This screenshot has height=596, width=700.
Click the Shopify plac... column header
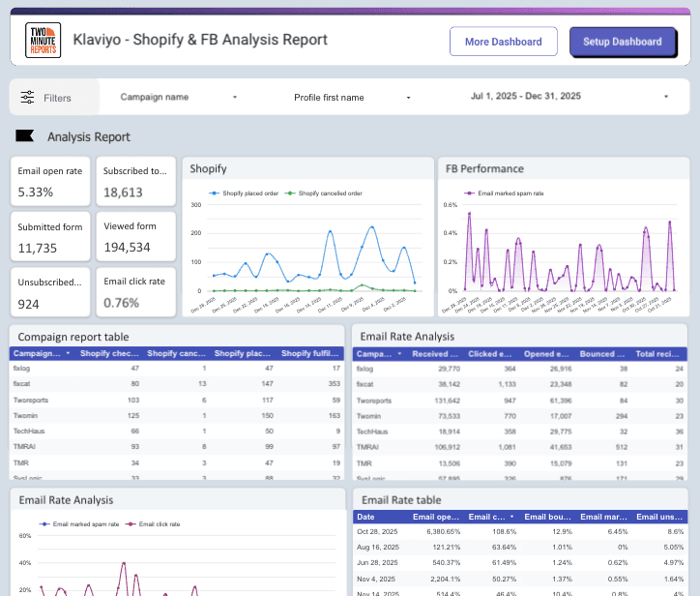(243, 353)
